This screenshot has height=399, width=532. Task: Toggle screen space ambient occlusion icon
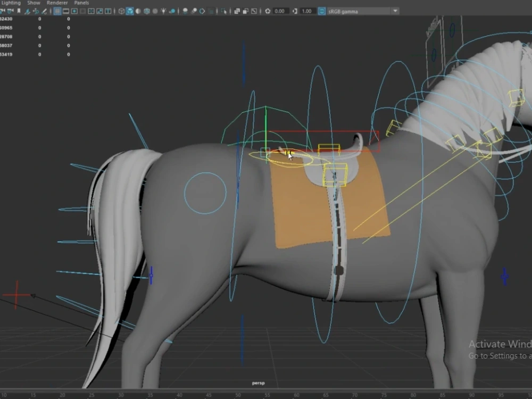pyautogui.click(x=185, y=11)
